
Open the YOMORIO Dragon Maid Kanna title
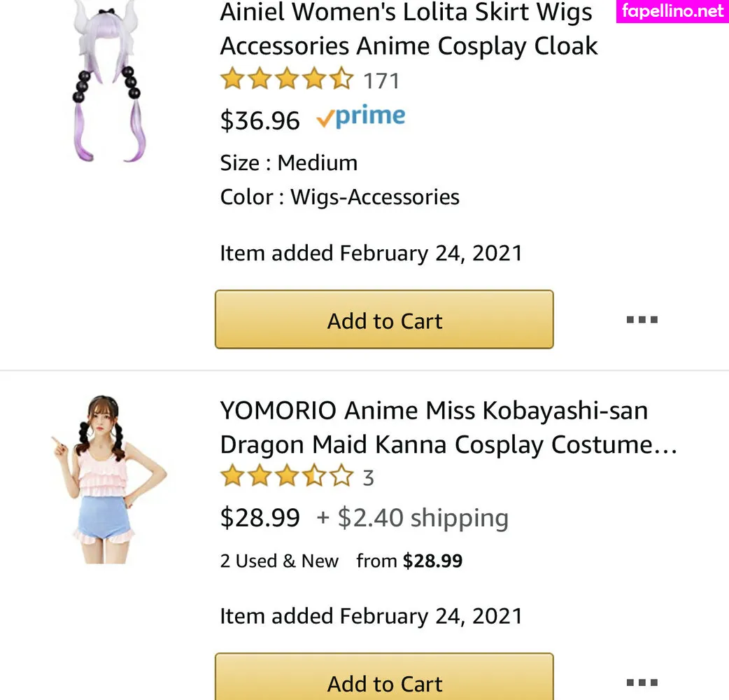pos(448,427)
